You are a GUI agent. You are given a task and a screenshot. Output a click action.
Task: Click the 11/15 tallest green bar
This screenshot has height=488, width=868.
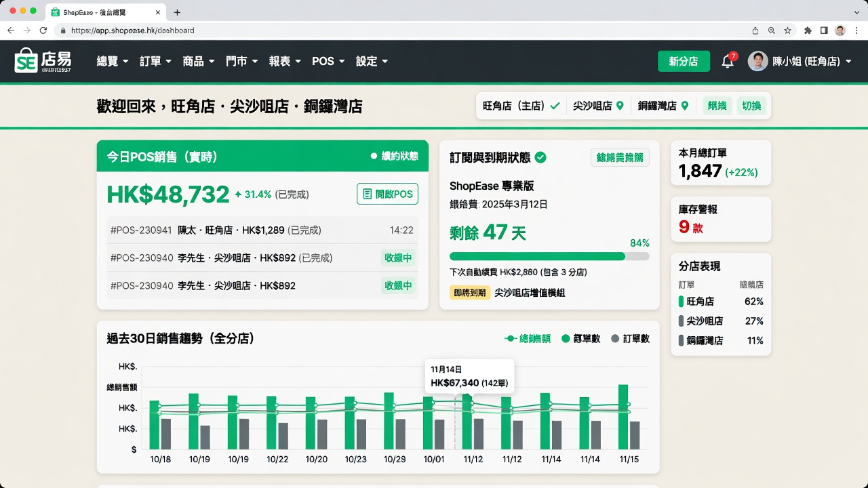(x=623, y=417)
